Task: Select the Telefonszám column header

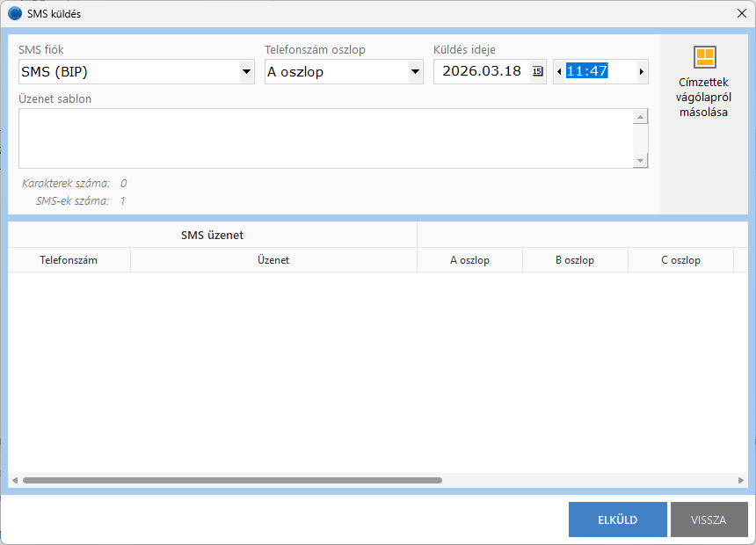Action: coord(69,260)
